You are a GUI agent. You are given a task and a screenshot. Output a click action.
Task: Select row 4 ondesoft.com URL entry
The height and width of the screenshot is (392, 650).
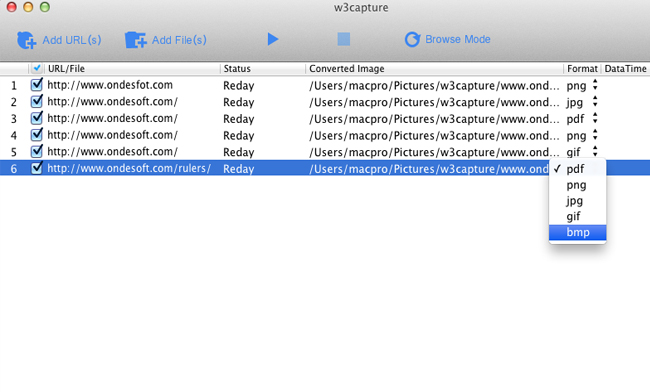point(112,135)
